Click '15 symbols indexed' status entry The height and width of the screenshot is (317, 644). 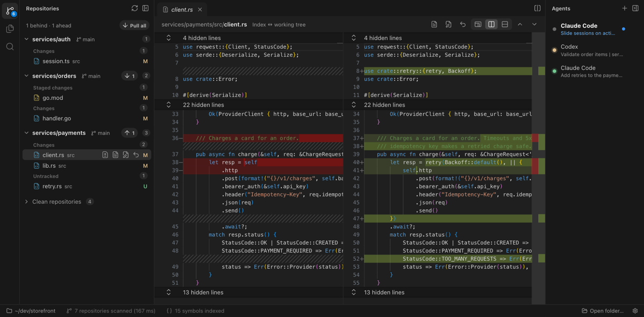pyautogui.click(x=195, y=311)
